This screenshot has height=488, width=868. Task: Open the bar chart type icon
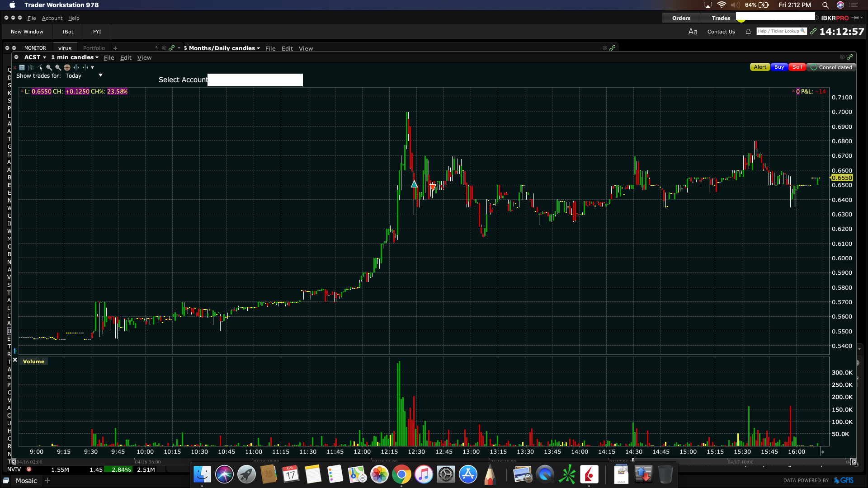click(31, 67)
